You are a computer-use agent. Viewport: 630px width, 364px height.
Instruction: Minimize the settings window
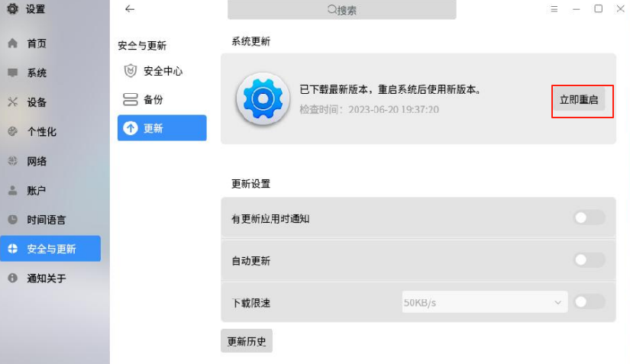click(576, 9)
